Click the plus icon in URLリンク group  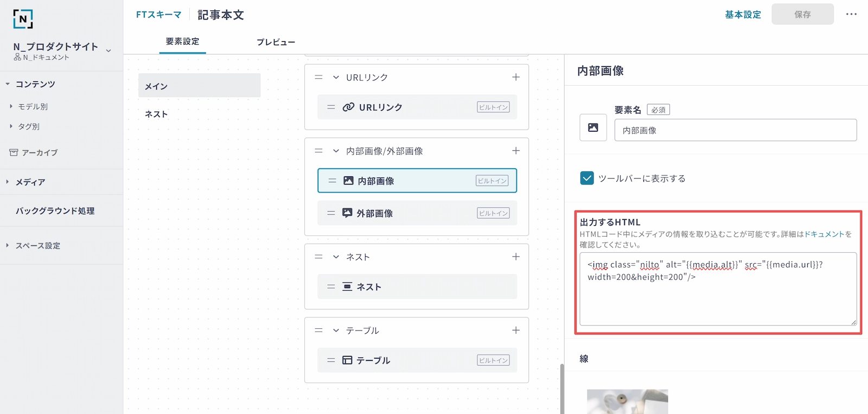515,78
